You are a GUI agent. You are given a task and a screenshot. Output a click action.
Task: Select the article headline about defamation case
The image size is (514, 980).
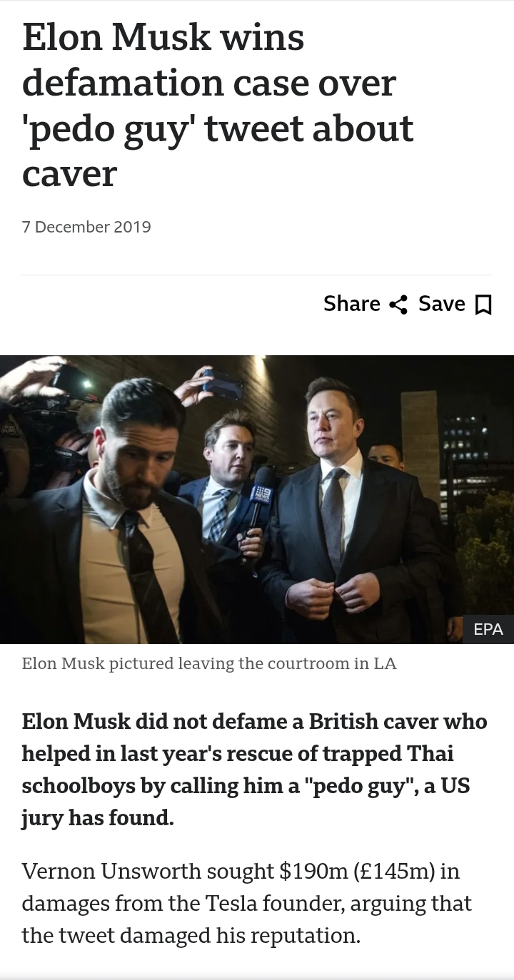click(x=218, y=106)
